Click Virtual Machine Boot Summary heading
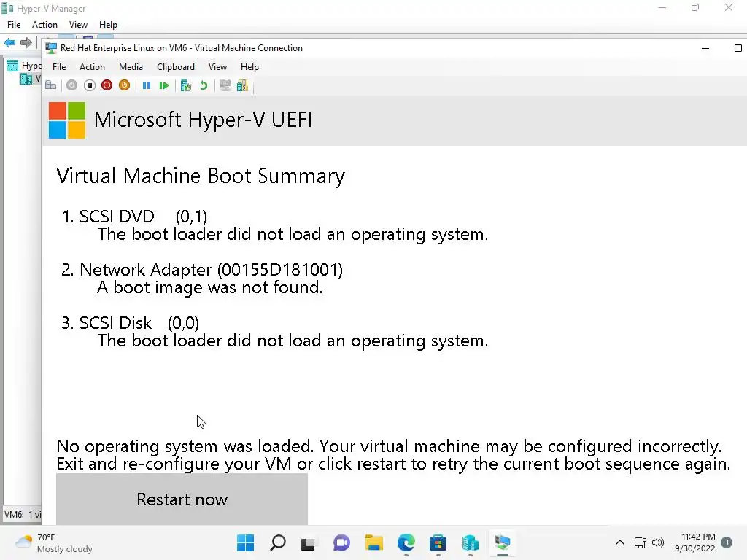Viewport: 747px width, 560px height. tap(201, 176)
